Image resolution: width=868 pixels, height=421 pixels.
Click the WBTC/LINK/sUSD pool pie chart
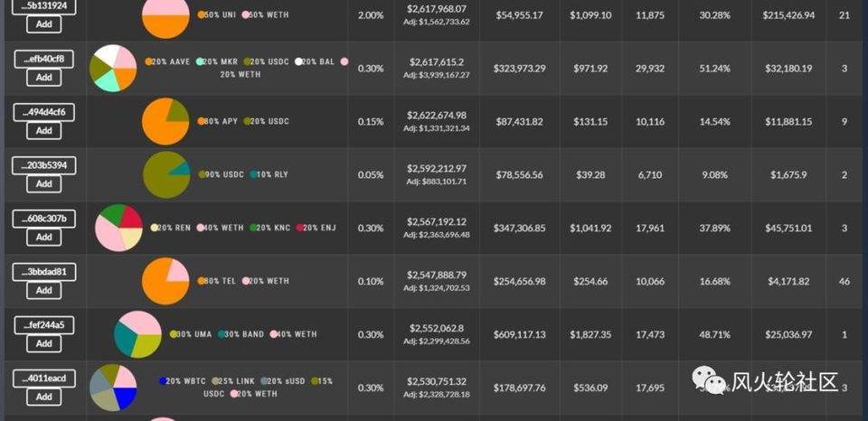coord(113,388)
